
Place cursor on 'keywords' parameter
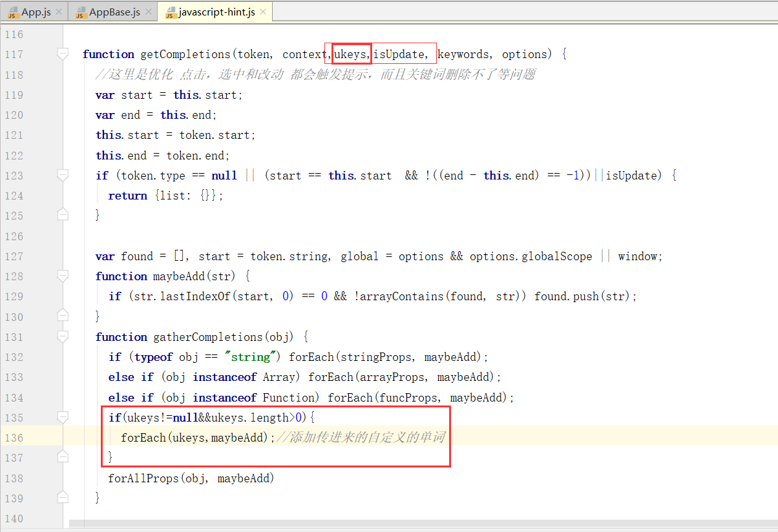463,54
